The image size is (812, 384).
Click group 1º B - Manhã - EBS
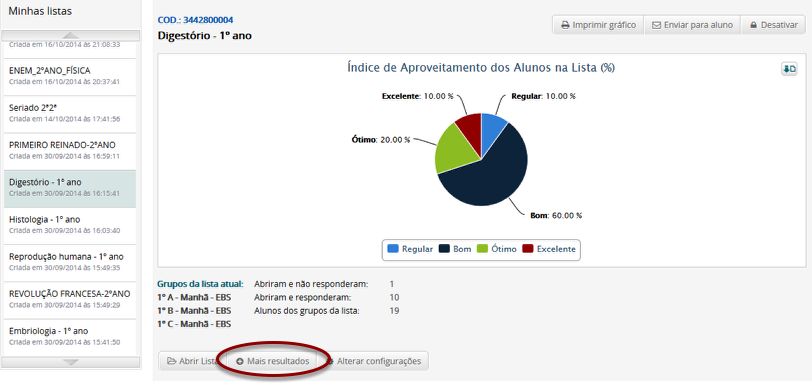point(194,311)
